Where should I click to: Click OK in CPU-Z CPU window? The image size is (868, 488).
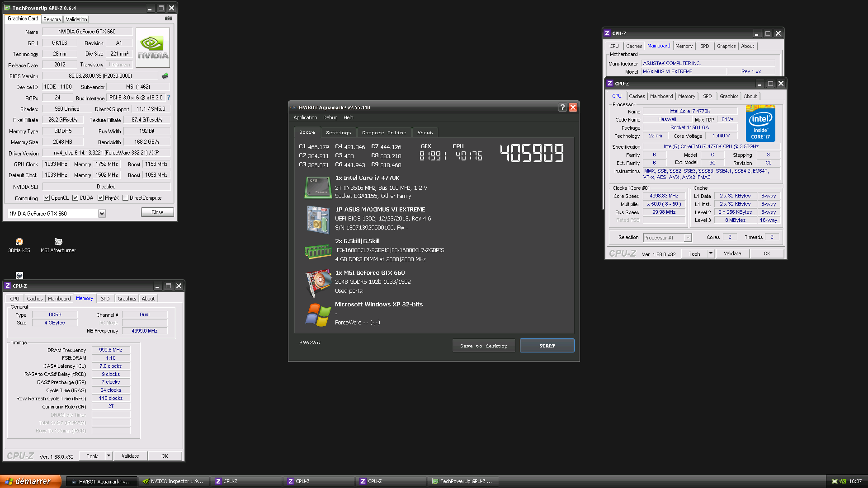click(767, 253)
